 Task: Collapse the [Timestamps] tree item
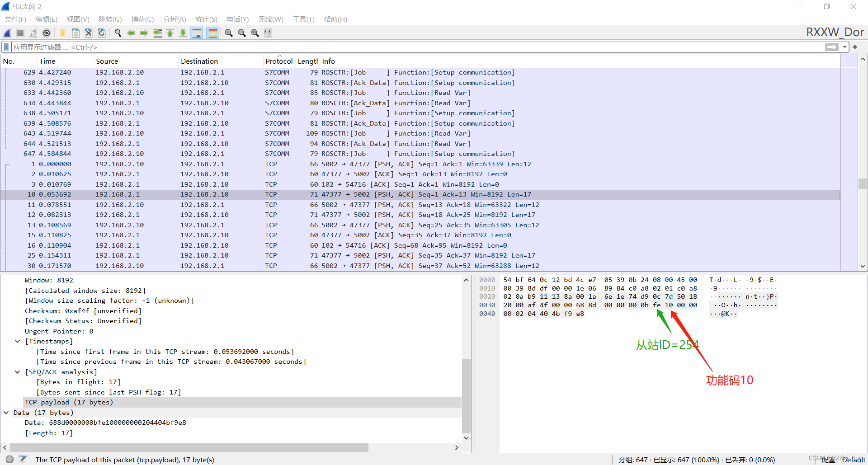[x=18, y=341]
